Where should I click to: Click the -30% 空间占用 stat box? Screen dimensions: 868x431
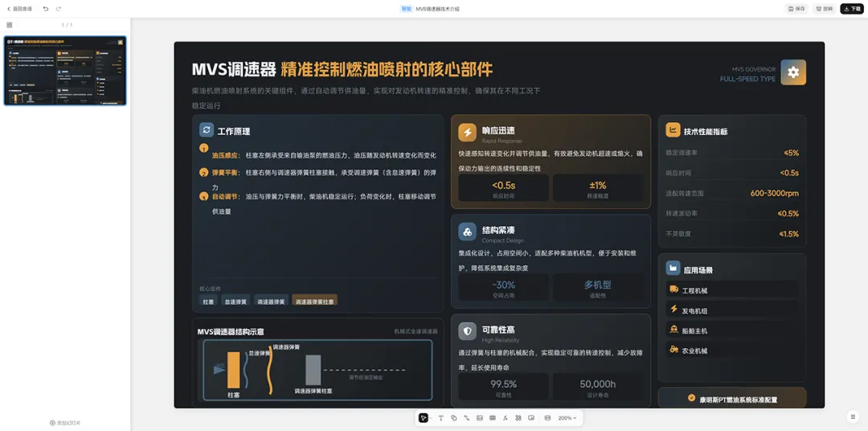[x=504, y=288]
